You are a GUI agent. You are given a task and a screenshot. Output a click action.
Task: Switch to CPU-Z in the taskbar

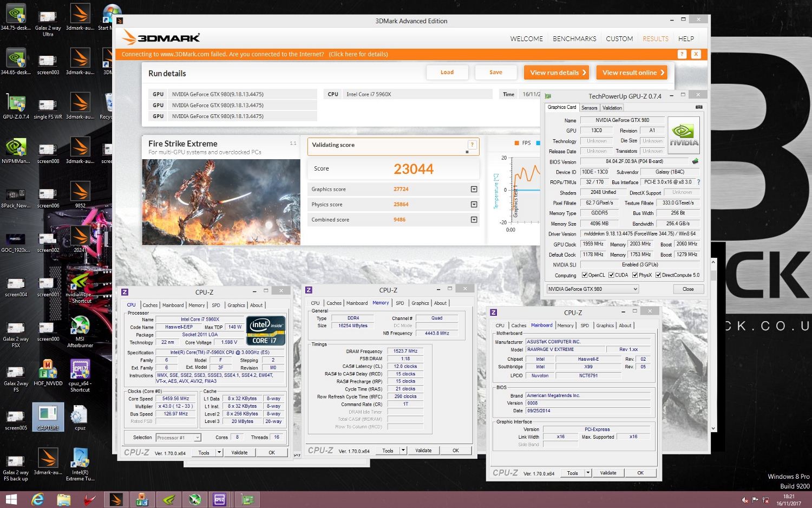[x=220, y=499]
